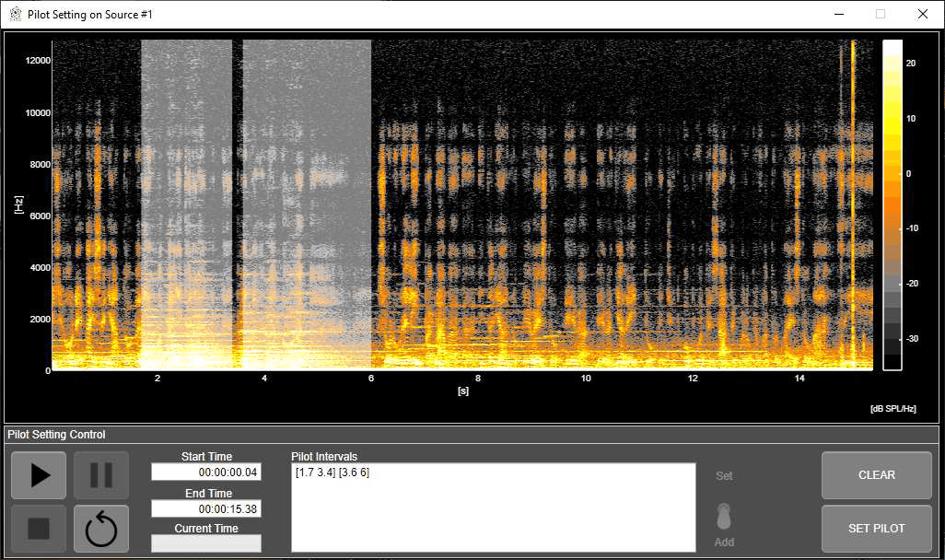This screenshot has height=560, width=945.
Task: Click the loop/replay circular arrow button
Action: 101,529
